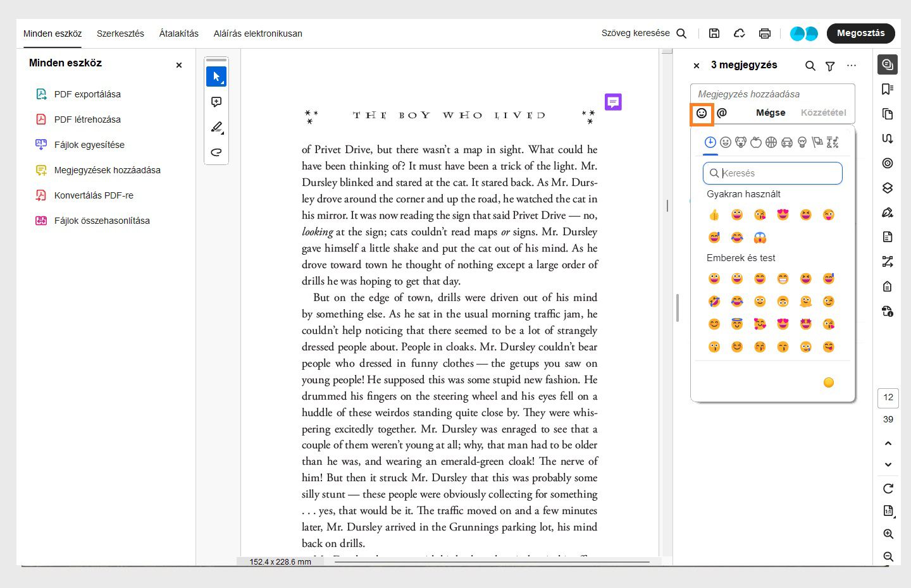Insert the screaming face emoji
This screenshot has height=588, width=911.
coord(760,238)
